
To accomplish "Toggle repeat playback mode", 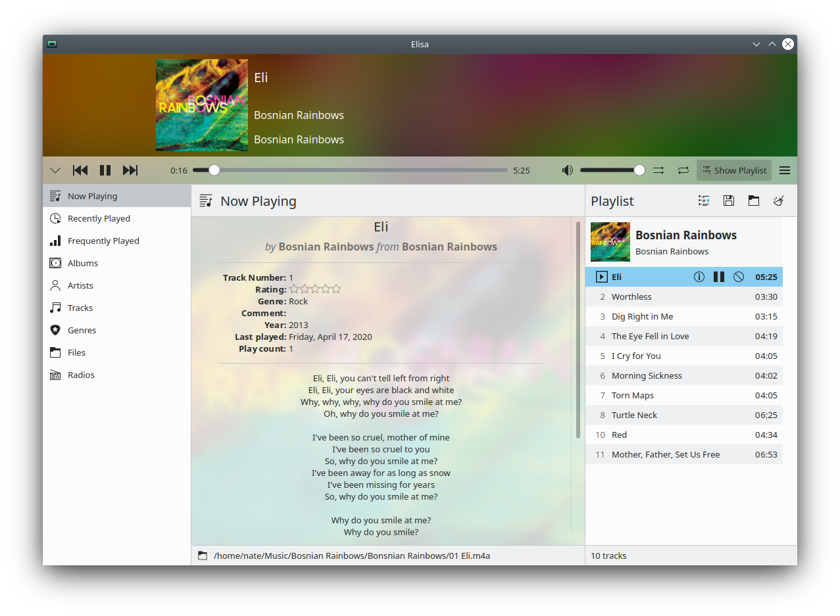I will coord(683,170).
